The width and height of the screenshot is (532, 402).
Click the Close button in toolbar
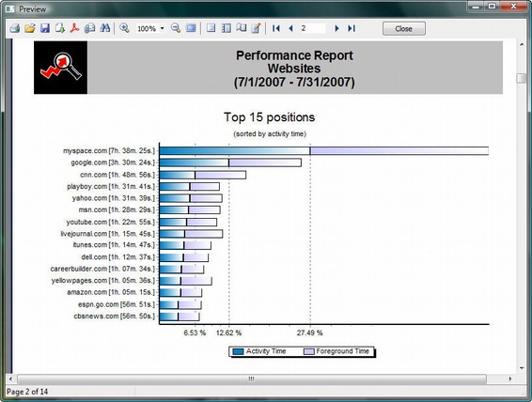pos(404,29)
